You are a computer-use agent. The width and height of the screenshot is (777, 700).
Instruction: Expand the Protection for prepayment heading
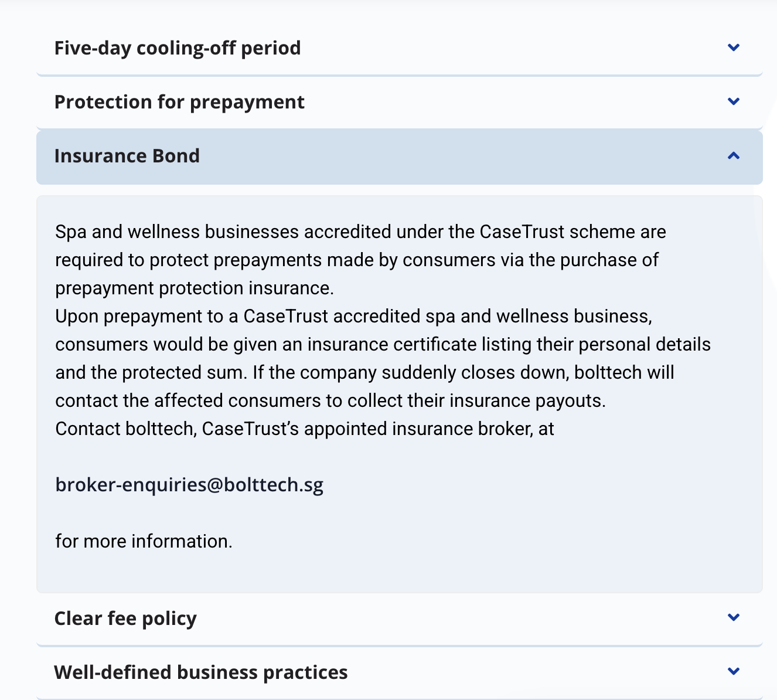pos(179,102)
